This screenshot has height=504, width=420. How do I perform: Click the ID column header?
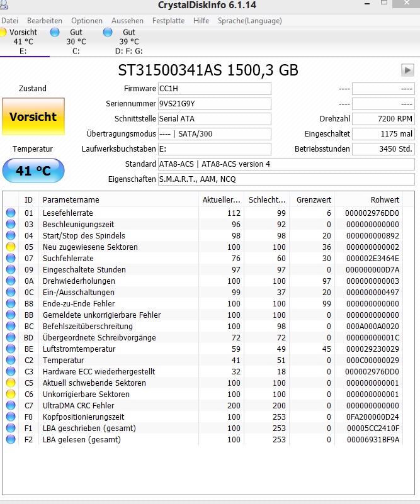point(28,200)
